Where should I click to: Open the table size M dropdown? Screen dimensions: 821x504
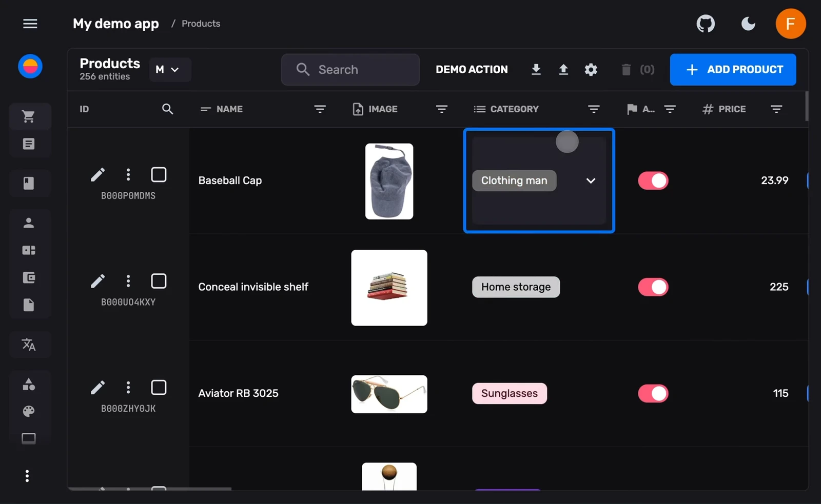click(x=170, y=70)
